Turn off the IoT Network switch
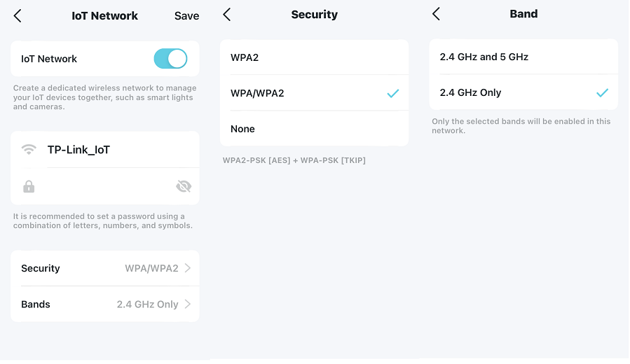Screen dimensions: 630x364 (170, 59)
